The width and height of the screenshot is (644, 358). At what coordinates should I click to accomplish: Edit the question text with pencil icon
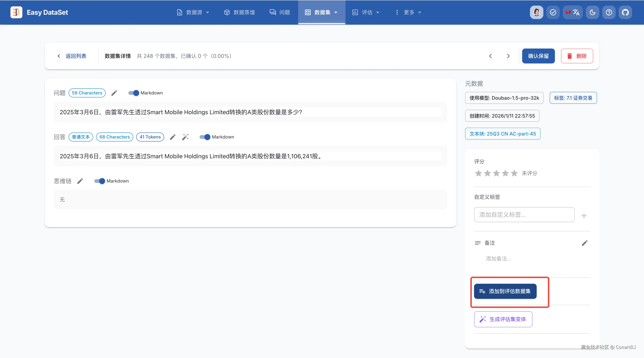click(x=114, y=93)
